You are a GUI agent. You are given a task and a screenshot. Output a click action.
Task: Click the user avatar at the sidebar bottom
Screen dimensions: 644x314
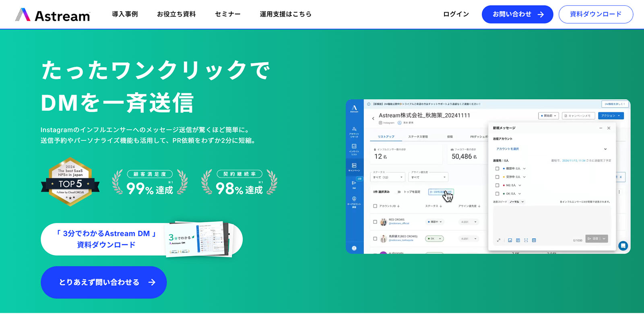[x=354, y=248]
